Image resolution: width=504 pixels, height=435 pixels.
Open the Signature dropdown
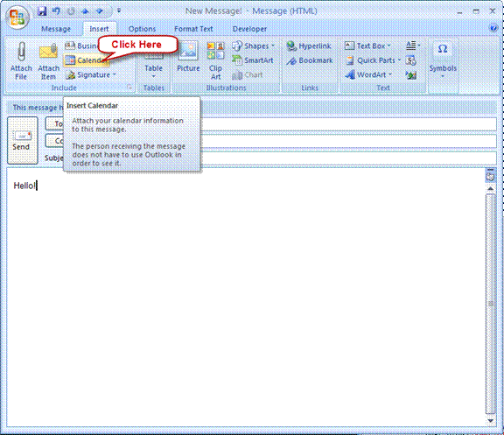91,75
